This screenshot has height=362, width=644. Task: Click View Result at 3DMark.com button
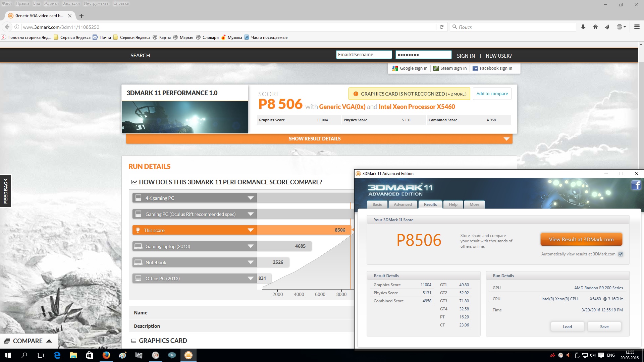coord(581,240)
